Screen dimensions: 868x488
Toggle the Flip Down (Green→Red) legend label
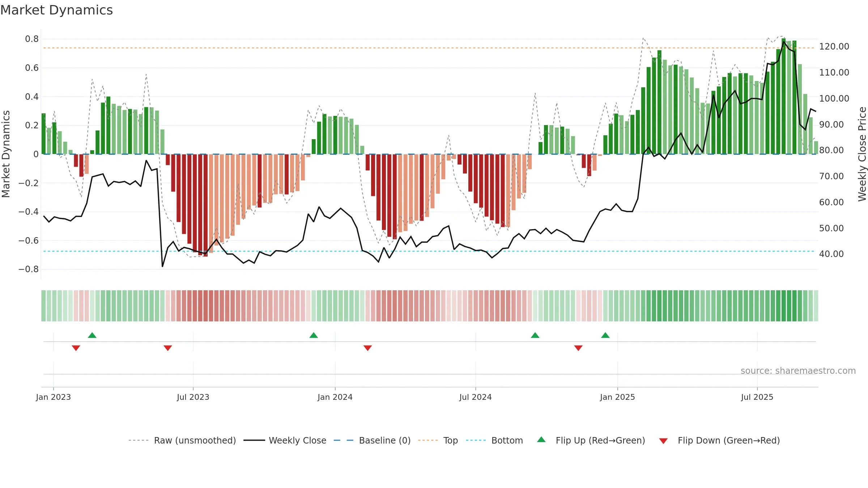(729, 440)
